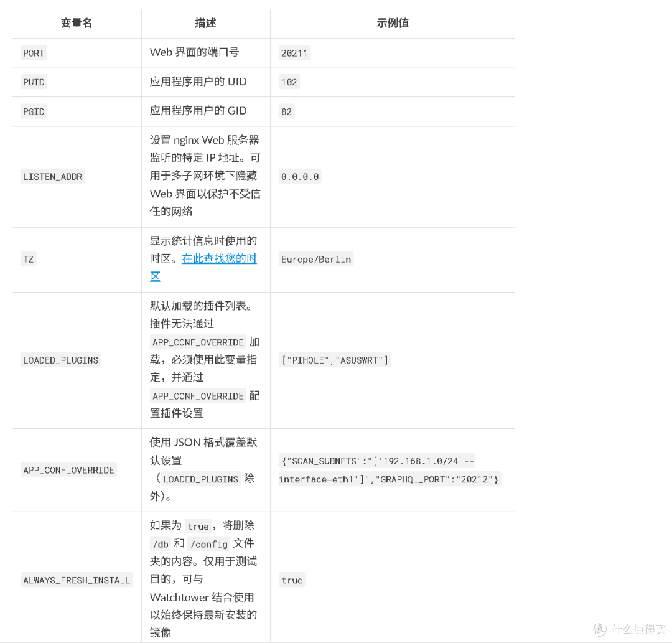This screenshot has height=643, width=672.
Task: Click the example value 102
Action: tap(289, 82)
